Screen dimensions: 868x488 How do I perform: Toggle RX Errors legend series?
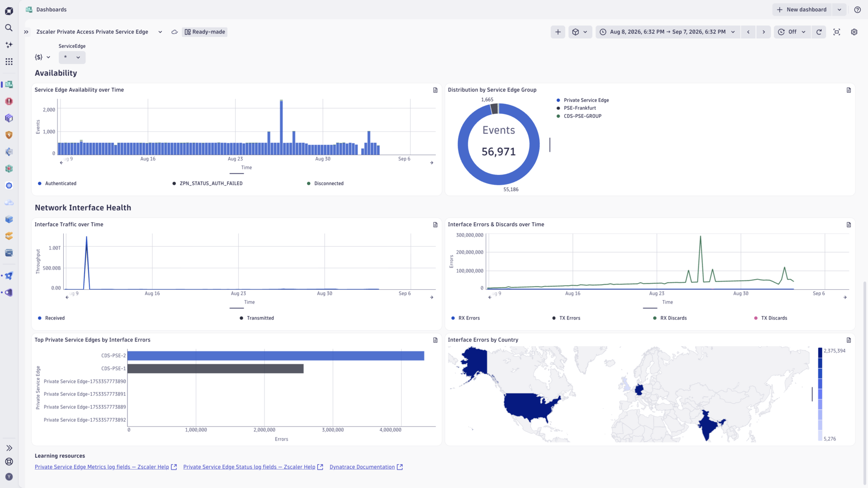[465, 318]
